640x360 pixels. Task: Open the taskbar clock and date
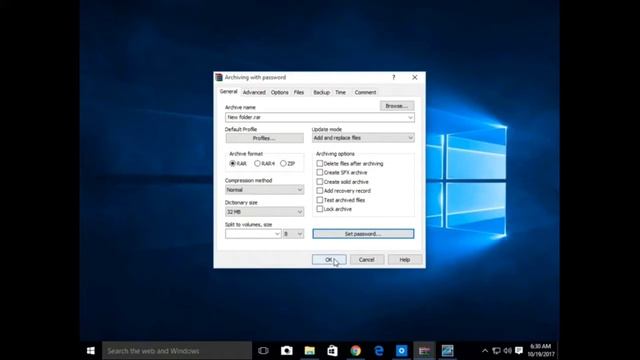point(541,351)
